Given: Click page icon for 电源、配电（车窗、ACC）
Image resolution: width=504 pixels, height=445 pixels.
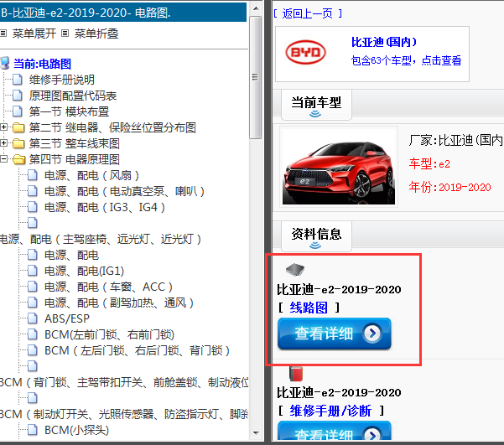Looking at the screenshot, I should [x=33, y=287].
